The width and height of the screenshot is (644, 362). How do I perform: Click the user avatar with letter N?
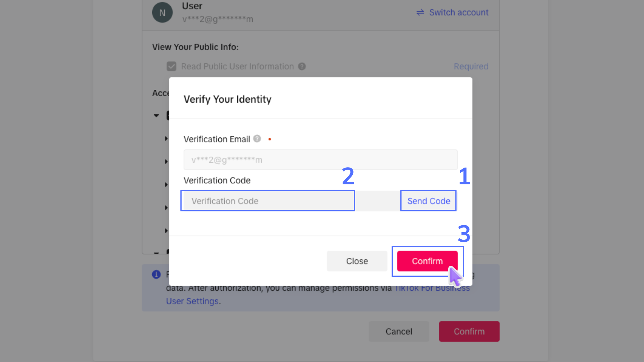[x=162, y=13]
